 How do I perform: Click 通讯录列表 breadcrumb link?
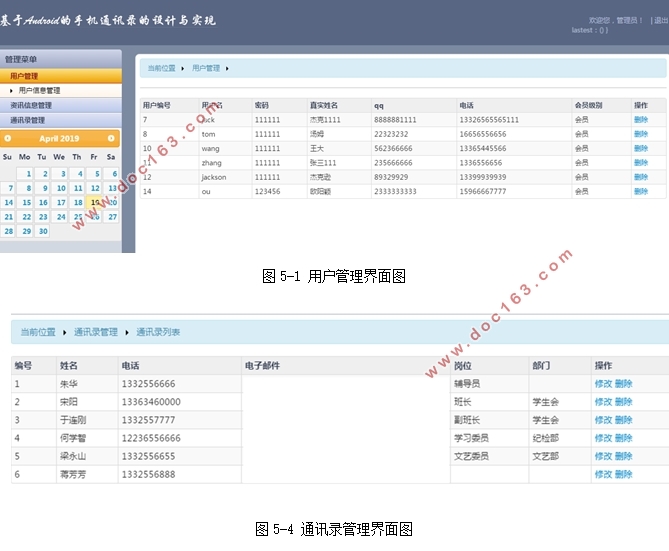[x=158, y=332]
